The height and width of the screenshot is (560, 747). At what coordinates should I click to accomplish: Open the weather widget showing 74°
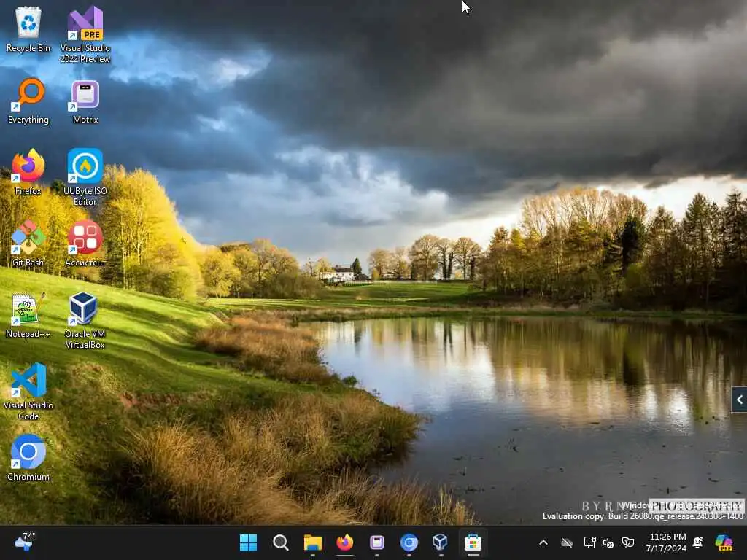tap(25, 542)
